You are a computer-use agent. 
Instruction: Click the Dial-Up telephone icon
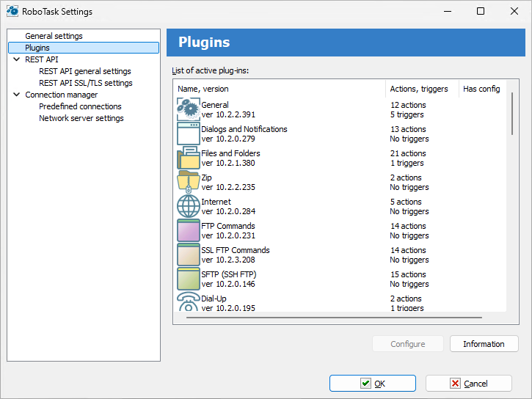[x=189, y=301]
